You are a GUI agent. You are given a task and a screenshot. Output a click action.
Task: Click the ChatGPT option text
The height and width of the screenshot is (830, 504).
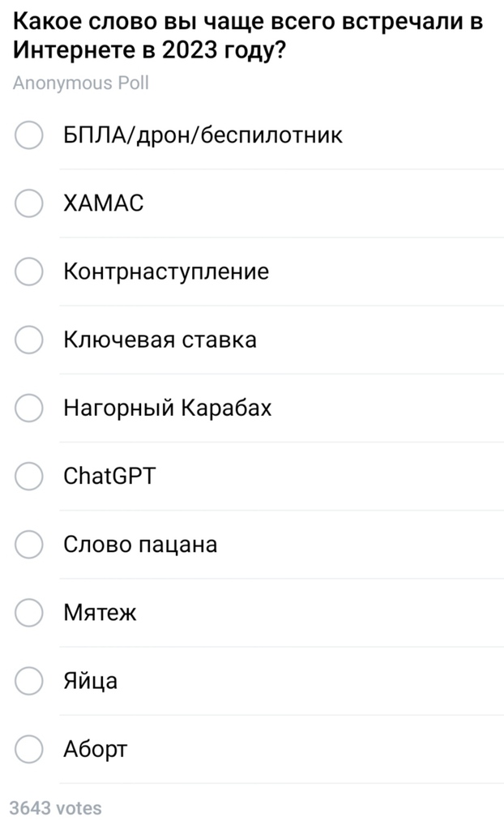[x=109, y=476]
